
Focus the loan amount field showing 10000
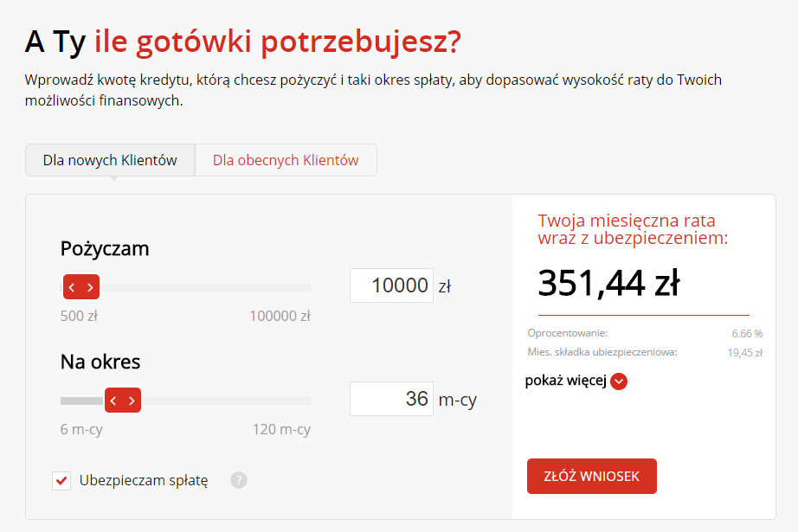click(x=391, y=285)
